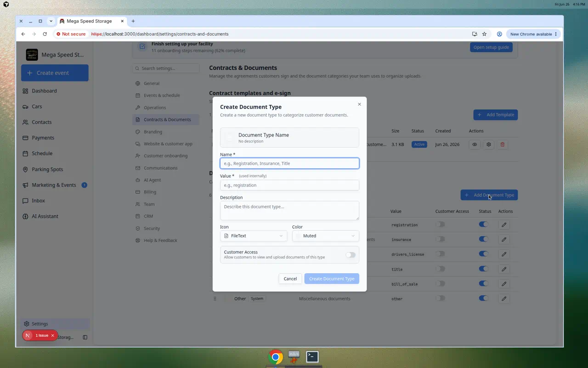Toggle Customer Access switch in dialog
The width and height of the screenshot is (588, 368).
[351, 255]
